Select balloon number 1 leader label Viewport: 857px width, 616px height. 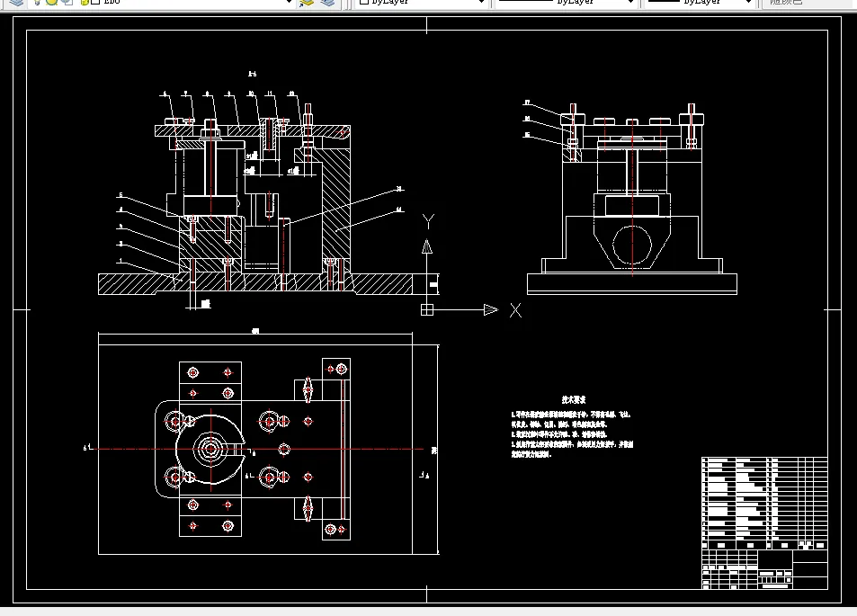(x=121, y=262)
